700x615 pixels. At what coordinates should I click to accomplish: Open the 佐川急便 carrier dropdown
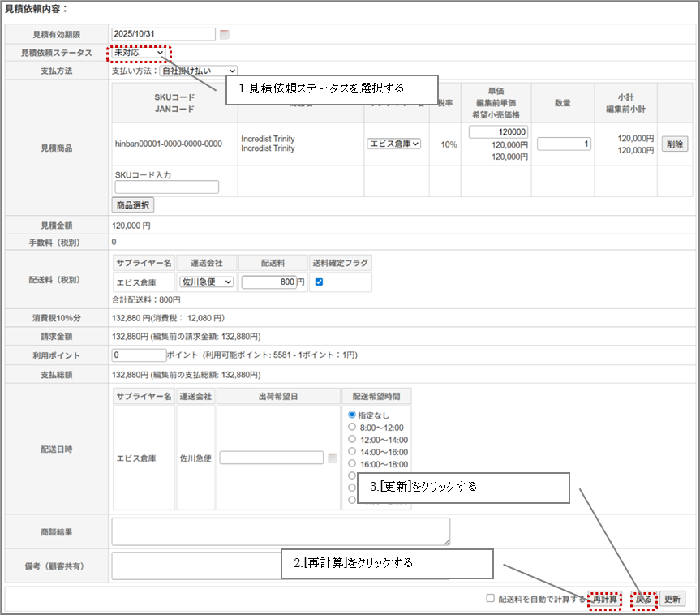pyautogui.click(x=206, y=282)
